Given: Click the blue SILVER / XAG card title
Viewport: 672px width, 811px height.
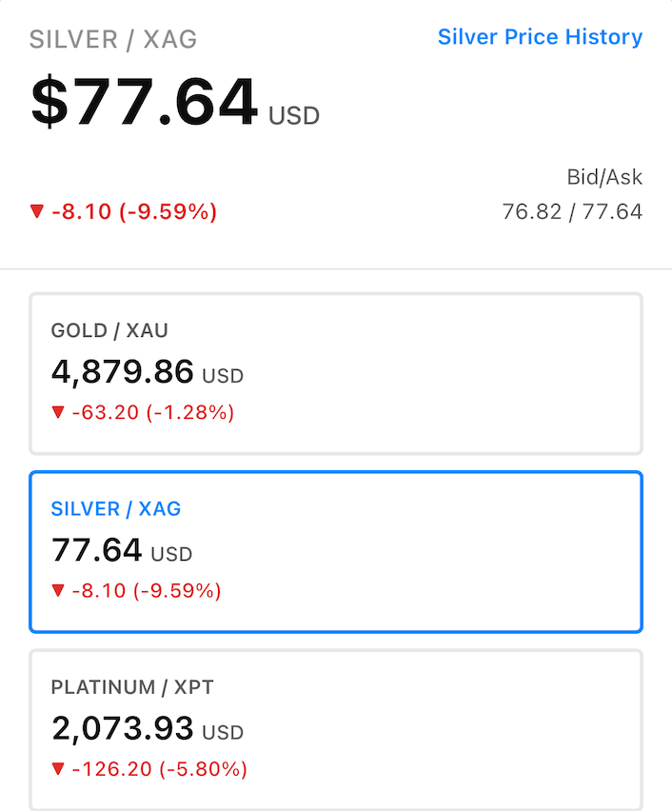Looking at the screenshot, I should (x=116, y=508).
